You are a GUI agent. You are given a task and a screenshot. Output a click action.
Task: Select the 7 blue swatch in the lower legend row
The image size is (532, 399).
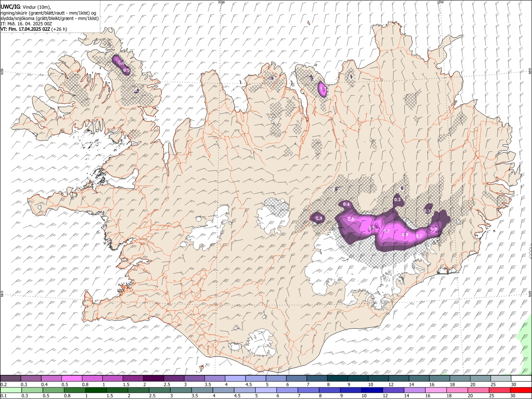[x=308, y=390]
